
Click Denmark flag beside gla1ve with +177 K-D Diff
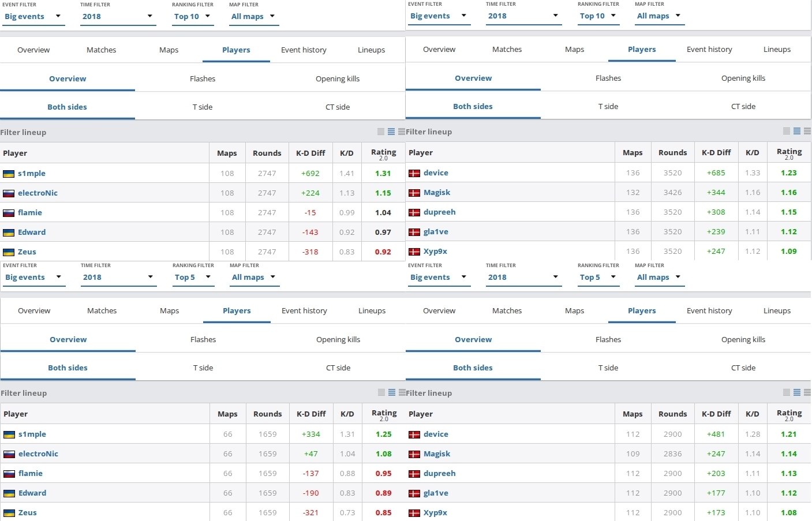pyautogui.click(x=414, y=493)
